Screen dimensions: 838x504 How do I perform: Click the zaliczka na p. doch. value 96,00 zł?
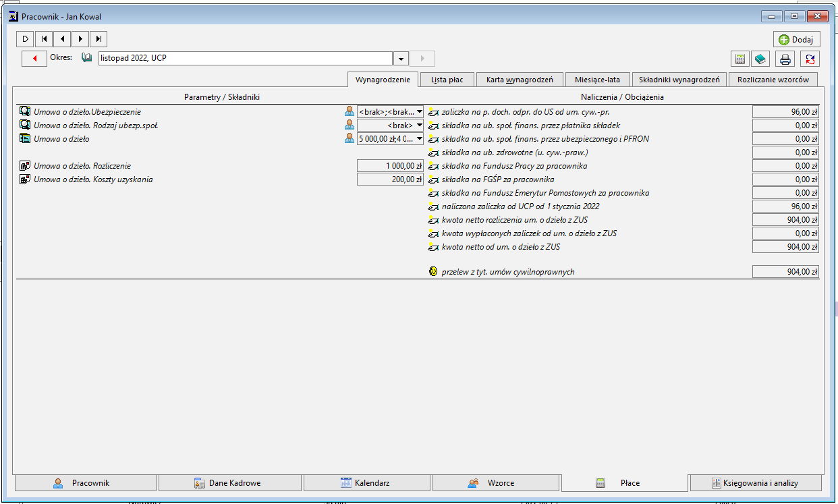pos(785,111)
